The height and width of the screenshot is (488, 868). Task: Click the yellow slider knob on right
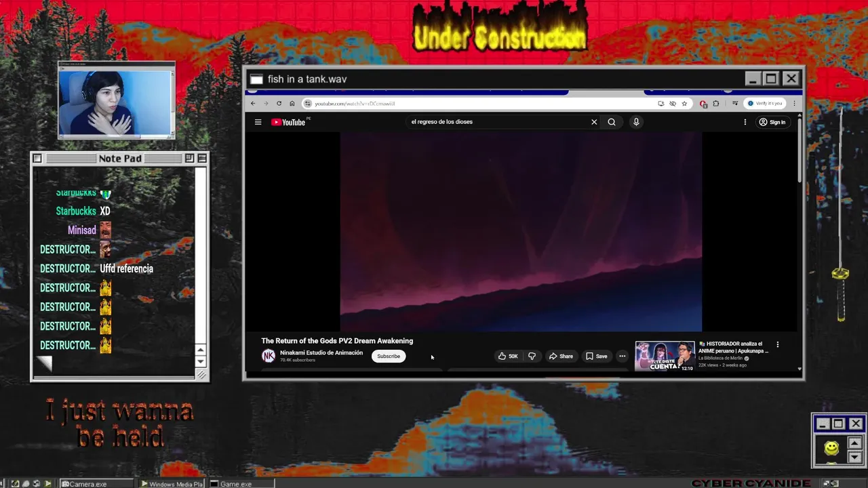(x=840, y=274)
